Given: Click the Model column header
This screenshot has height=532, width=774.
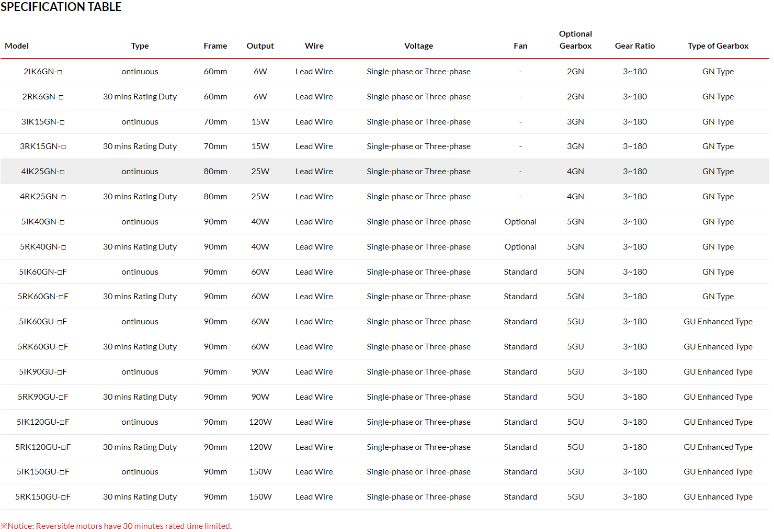Looking at the screenshot, I should click(17, 46).
